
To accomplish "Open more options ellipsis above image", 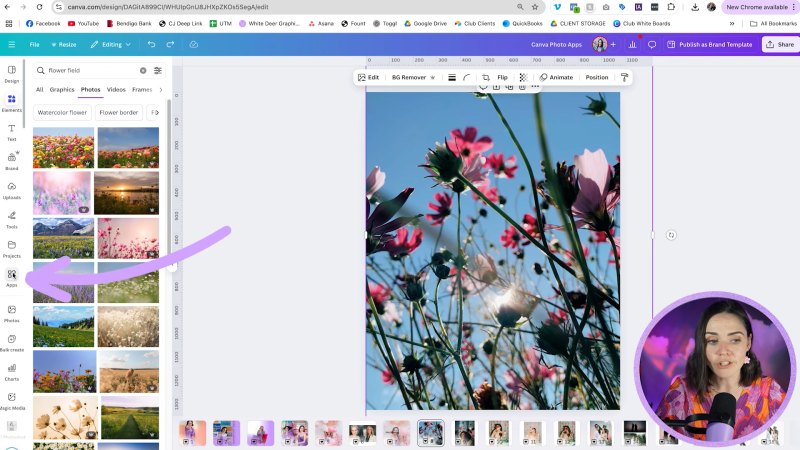I will pyautogui.click(x=535, y=87).
